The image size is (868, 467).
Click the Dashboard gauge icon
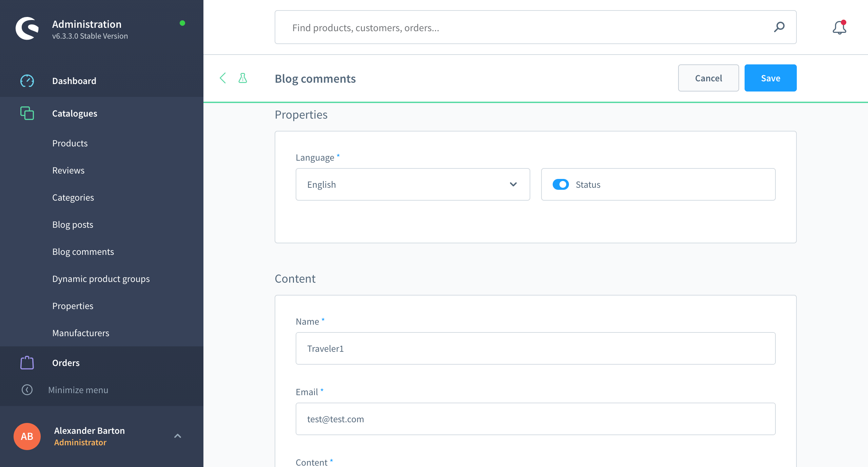(27, 81)
